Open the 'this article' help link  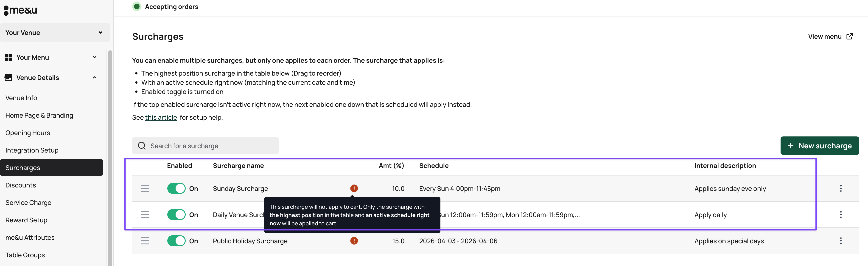tap(161, 117)
